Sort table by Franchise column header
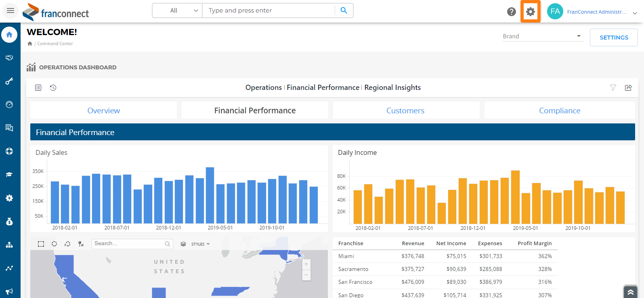Image resolution: width=644 pixels, height=298 pixels. click(x=350, y=243)
